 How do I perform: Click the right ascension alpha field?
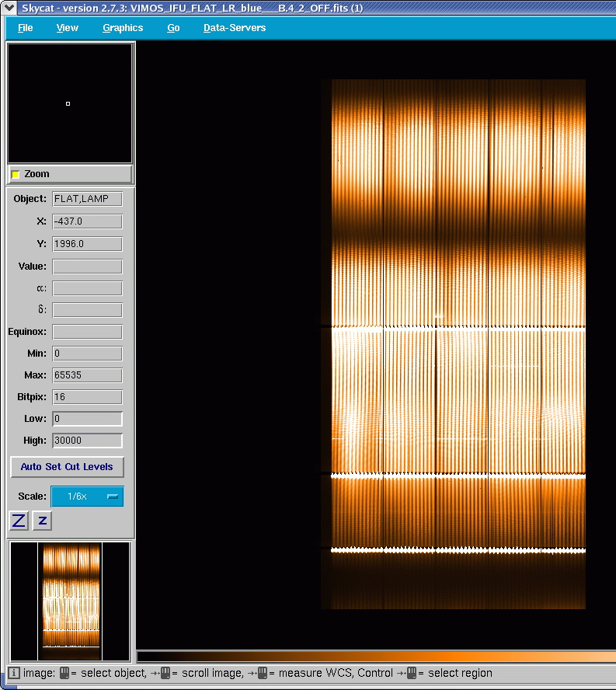[87, 289]
